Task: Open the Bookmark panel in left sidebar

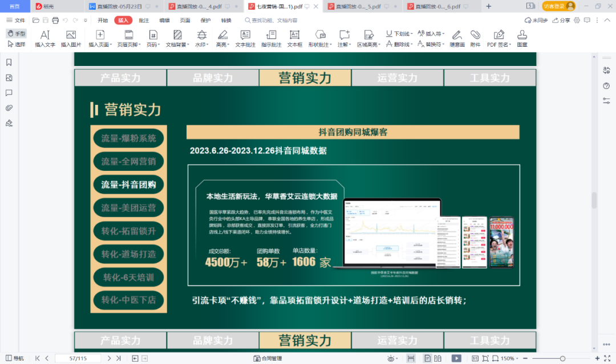Action: click(9, 62)
